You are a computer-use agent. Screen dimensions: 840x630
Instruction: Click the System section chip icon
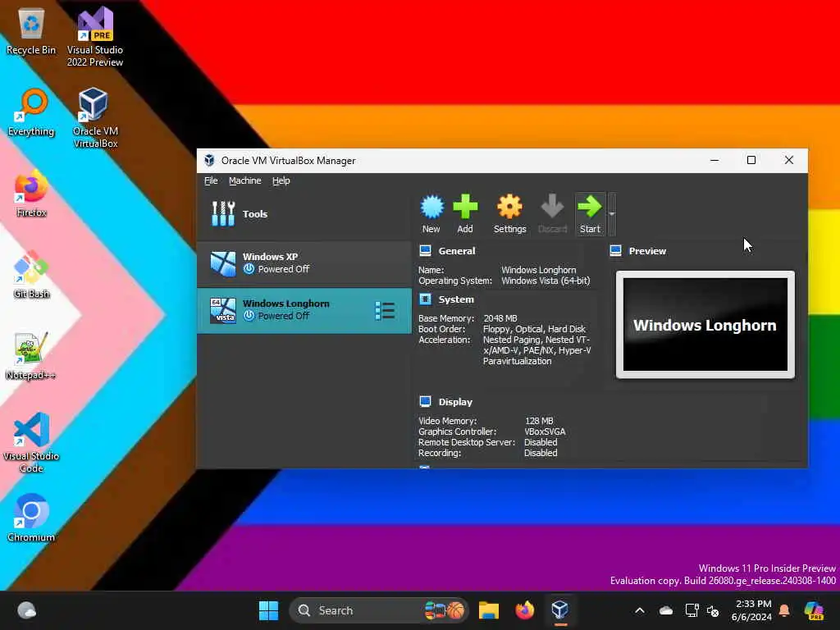pos(426,299)
